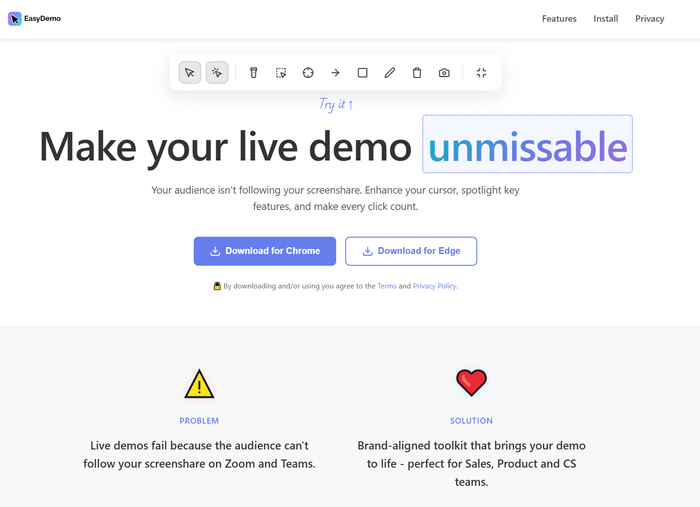700x507 pixels.
Task: Choose the pencil freehand drawing tool
Action: click(x=390, y=73)
